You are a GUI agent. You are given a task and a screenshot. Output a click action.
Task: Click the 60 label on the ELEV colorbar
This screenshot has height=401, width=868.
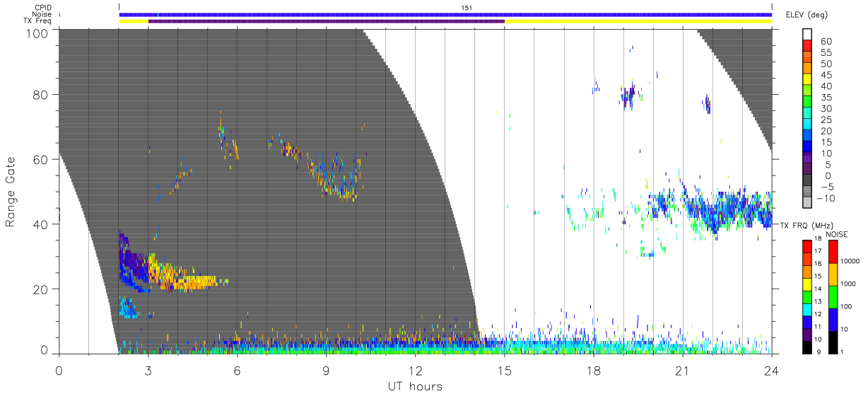pyautogui.click(x=826, y=41)
